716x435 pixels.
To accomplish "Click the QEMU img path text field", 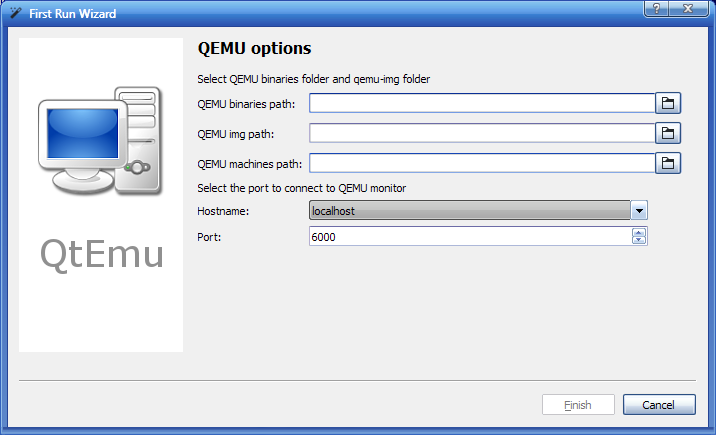I will pyautogui.click(x=482, y=133).
